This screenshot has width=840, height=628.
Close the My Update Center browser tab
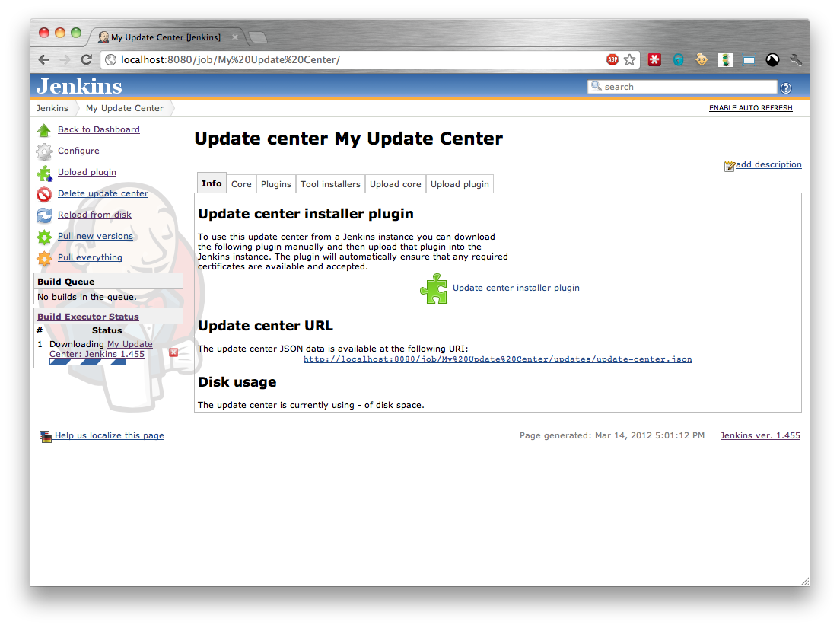[x=234, y=37]
